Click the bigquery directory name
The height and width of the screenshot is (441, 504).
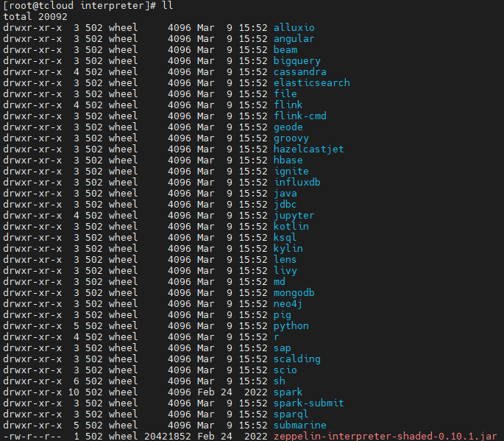click(x=297, y=61)
